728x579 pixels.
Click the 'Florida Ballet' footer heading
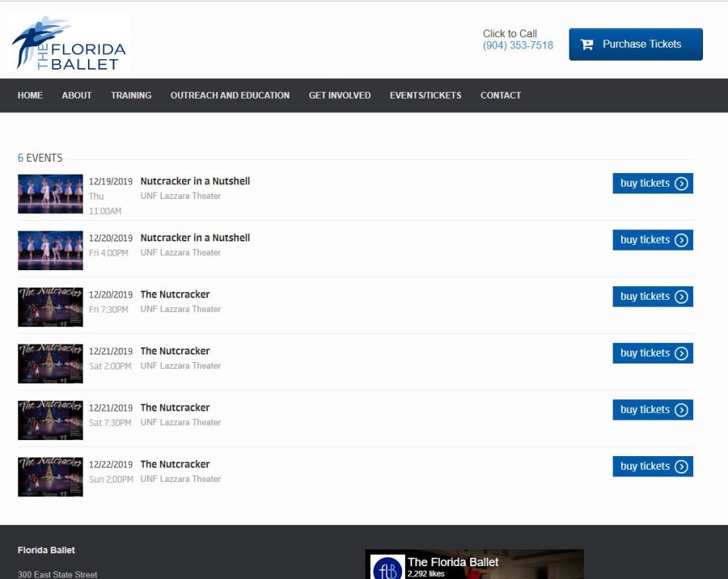[x=46, y=550]
